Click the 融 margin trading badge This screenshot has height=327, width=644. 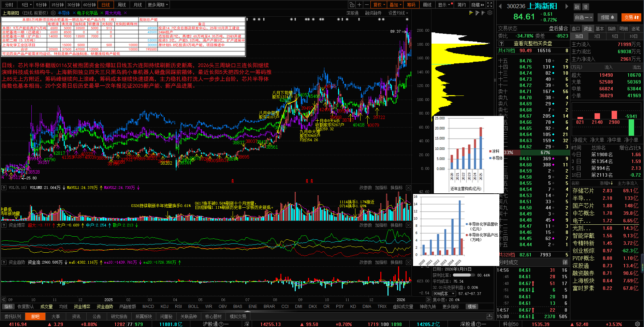point(577,7)
